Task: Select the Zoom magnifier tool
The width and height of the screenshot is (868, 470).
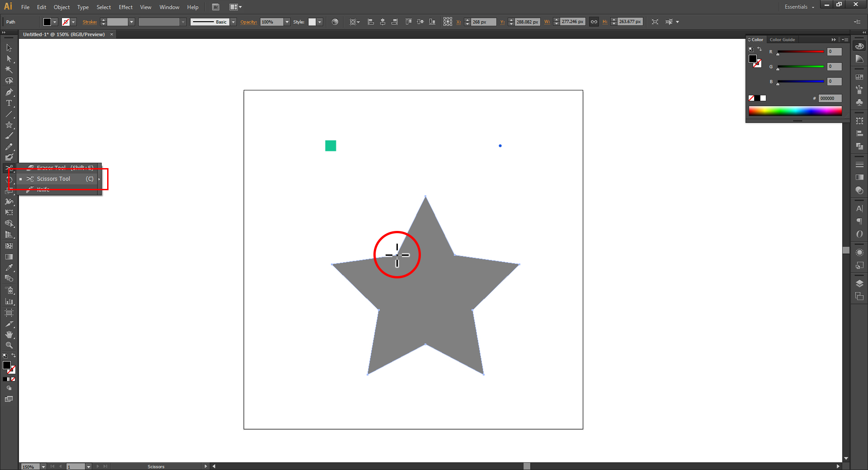Action: coord(9,345)
